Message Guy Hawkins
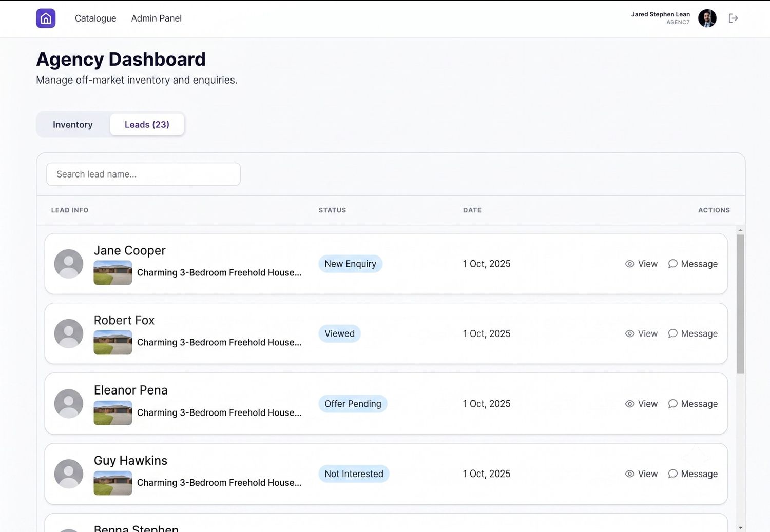Screen dimensions: 770x532 click(x=692, y=474)
